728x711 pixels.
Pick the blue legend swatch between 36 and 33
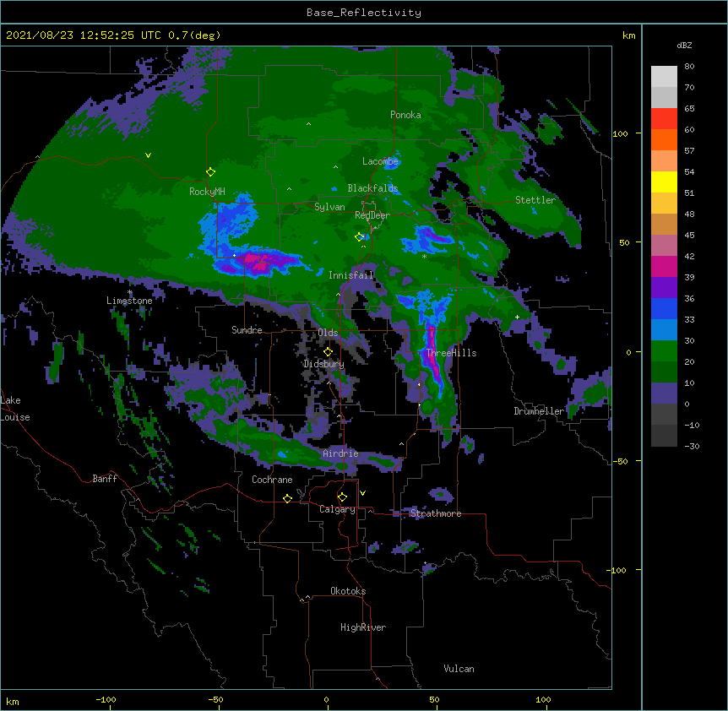pos(664,308)
